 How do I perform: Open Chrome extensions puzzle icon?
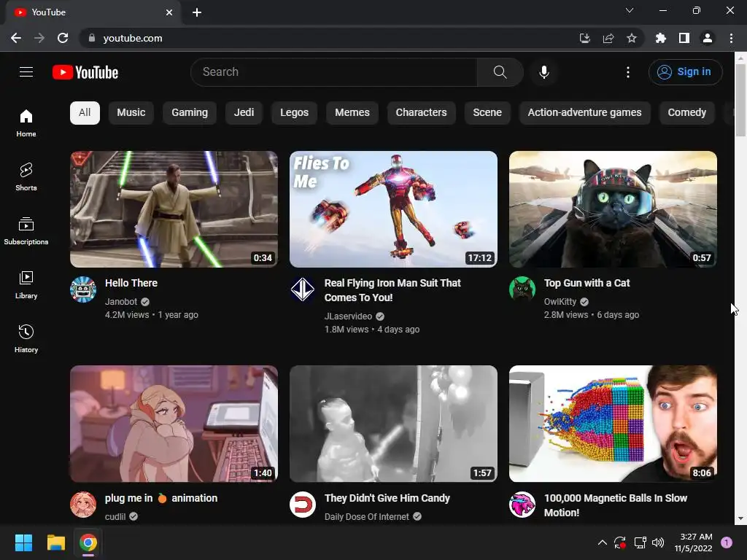[661, 38]
